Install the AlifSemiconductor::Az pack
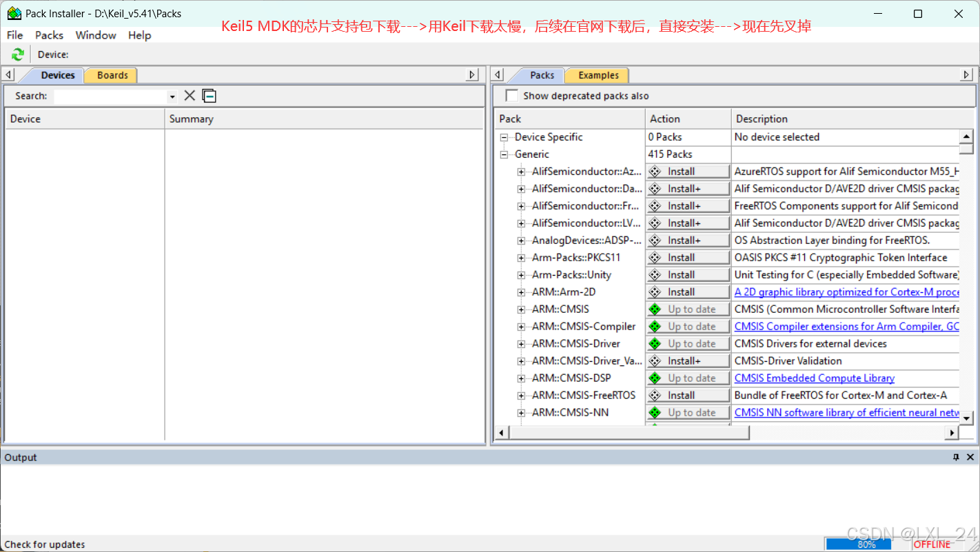The image size is (980, 552). tap(688, 172)
